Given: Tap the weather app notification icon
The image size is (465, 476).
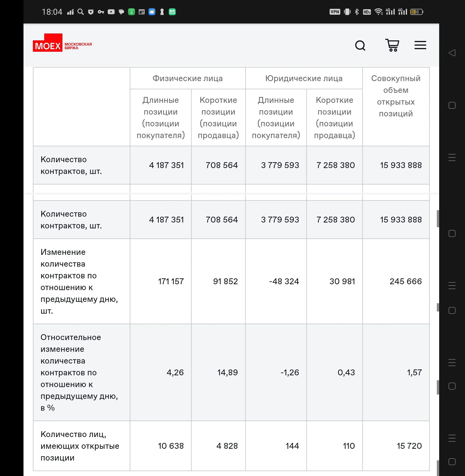Looking at the screenshot, I should [152, 12].
